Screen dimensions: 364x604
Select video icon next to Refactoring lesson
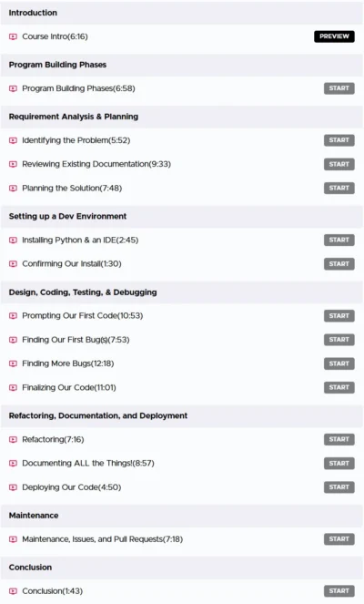13,439
